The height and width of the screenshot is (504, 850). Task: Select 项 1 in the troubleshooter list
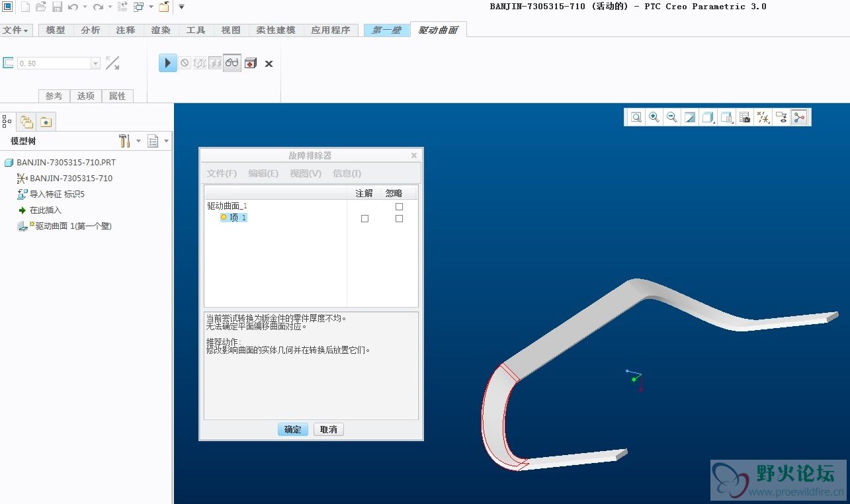tap(234, 218)
